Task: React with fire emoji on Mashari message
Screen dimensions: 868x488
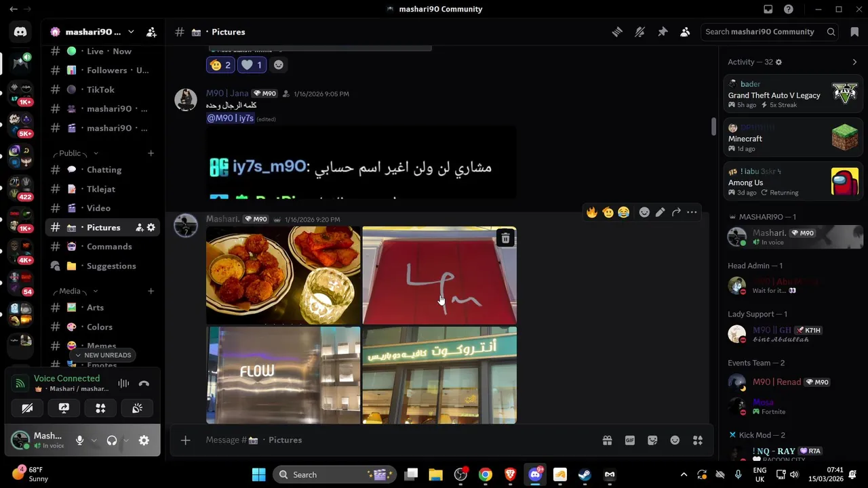Action: [592, 212]
